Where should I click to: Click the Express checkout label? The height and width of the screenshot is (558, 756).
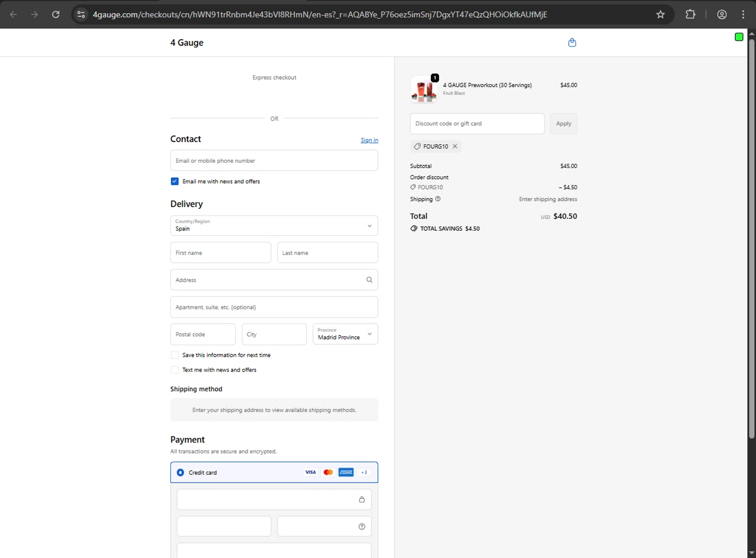274,78
